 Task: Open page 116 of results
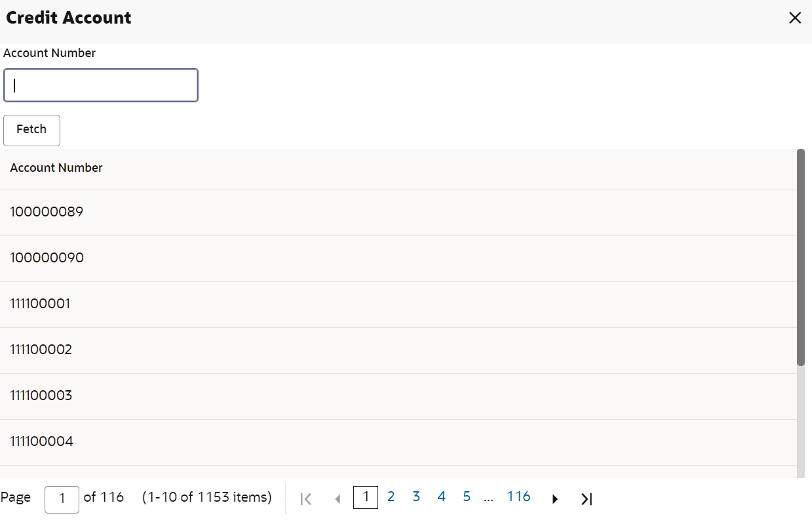pyautogui.click(x=518, y=497)
